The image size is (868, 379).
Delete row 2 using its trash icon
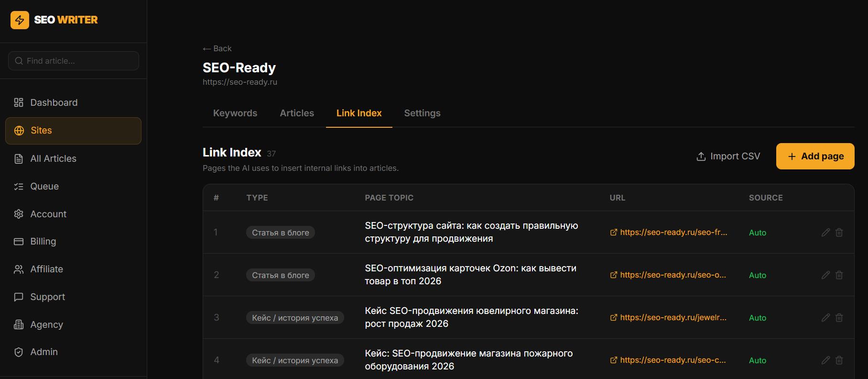pos(839,275)
